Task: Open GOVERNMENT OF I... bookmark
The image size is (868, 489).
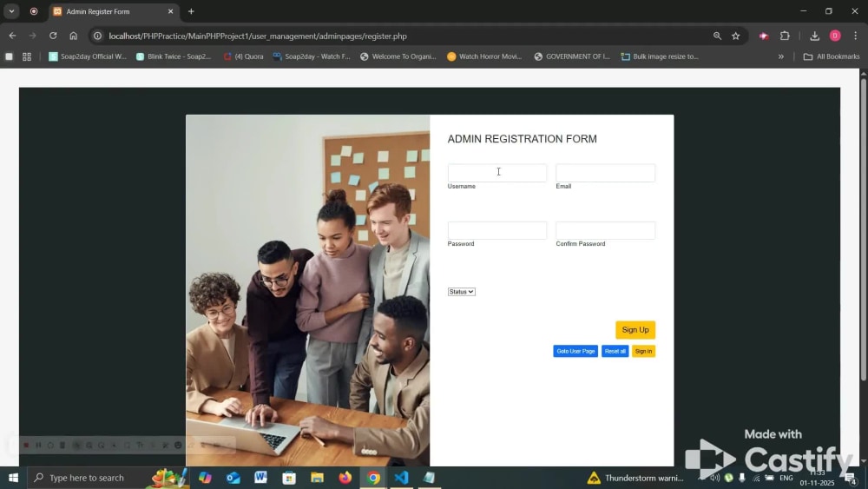Action: 572,56
